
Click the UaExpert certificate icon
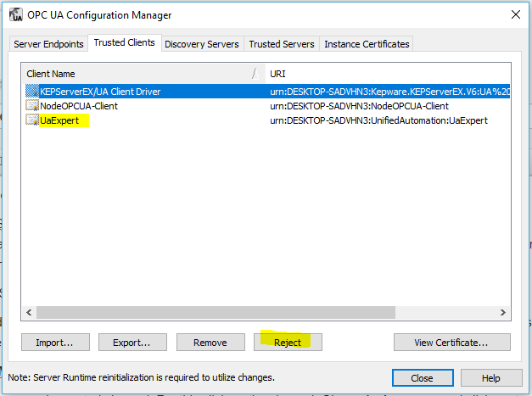coord(32,120)
